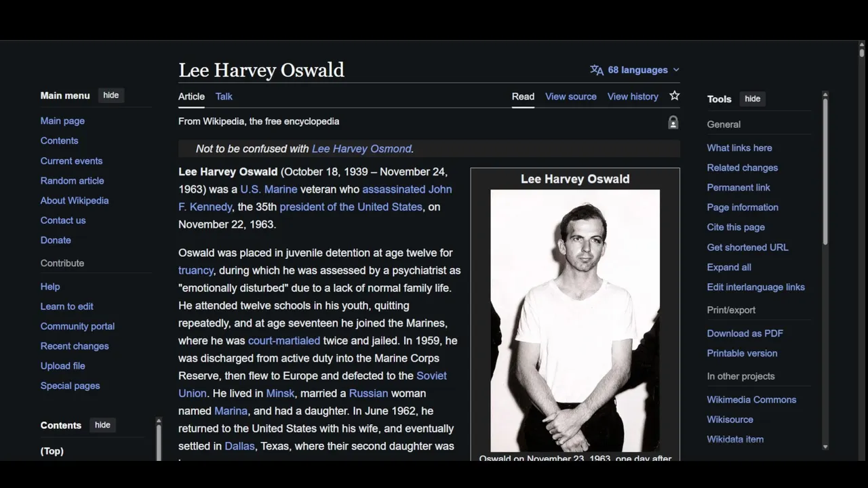Click the watchlist star icon
The image size is (868, 488).
click(x=674, y=96)
